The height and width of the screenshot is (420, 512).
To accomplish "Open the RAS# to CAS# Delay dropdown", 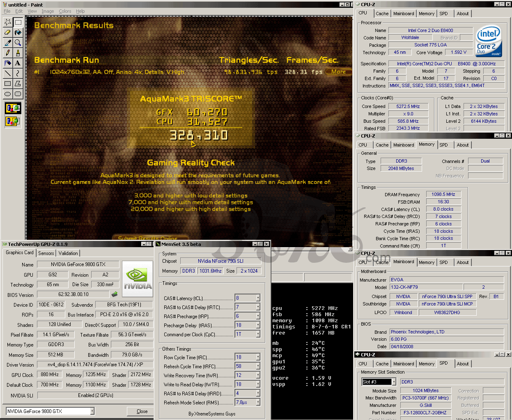I will [x=258, y=307].
